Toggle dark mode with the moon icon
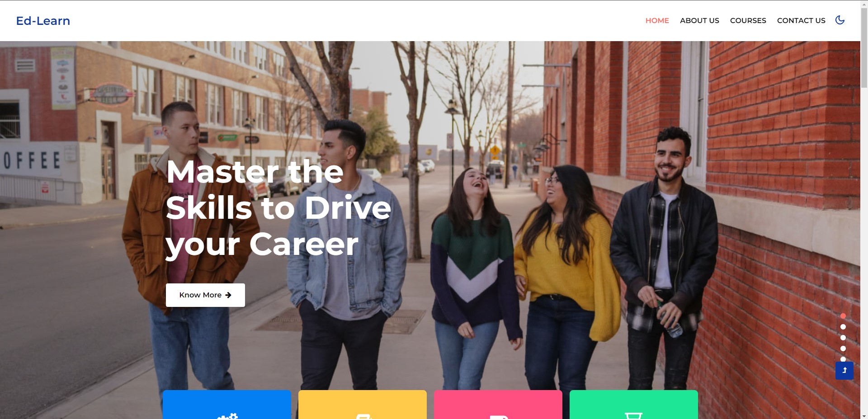868x419 pixels. 840,20
